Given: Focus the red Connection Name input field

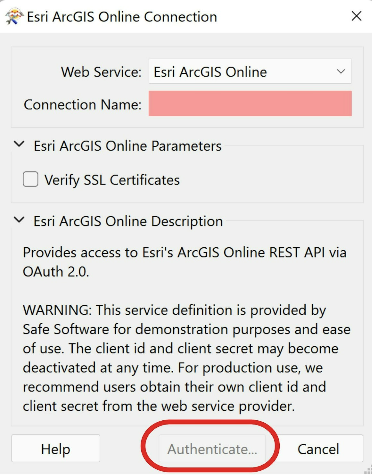Looking at the screenshot, I should coord(250,104).
